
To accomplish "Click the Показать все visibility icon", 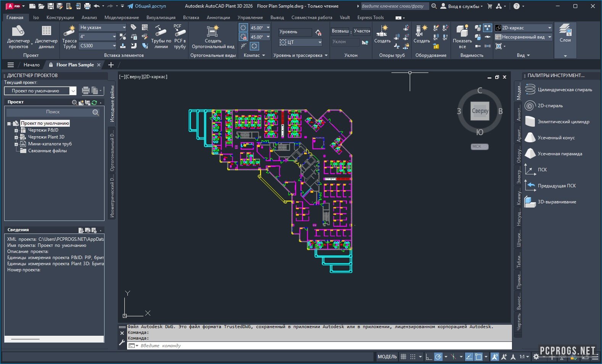I will [x=462, y=37].
